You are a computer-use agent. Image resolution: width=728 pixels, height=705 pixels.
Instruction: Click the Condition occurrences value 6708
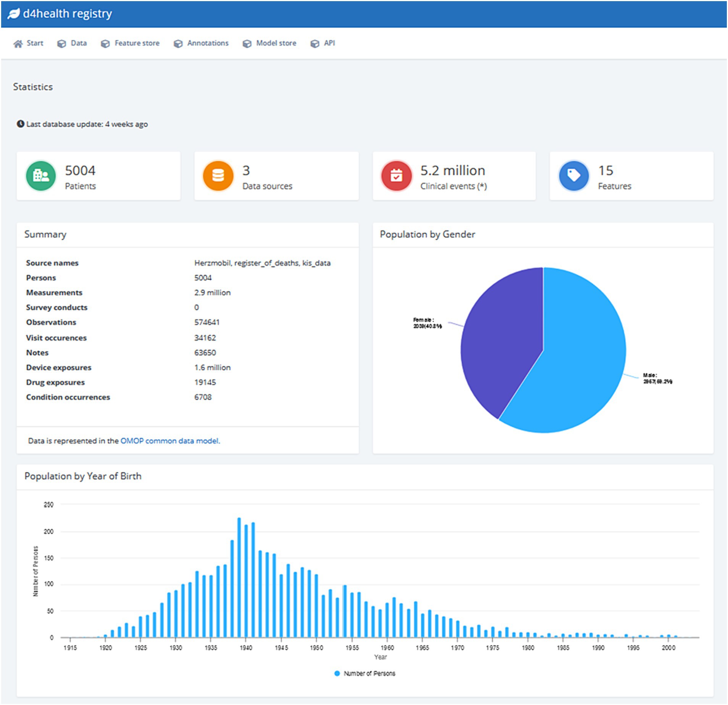coord(203,397)
